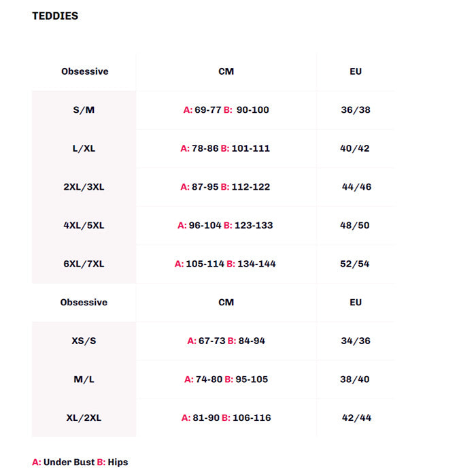The width and height of the screenshot is (476, 476).
Task: Click the EU size 52/54 cell
Action: coord(355,264)
